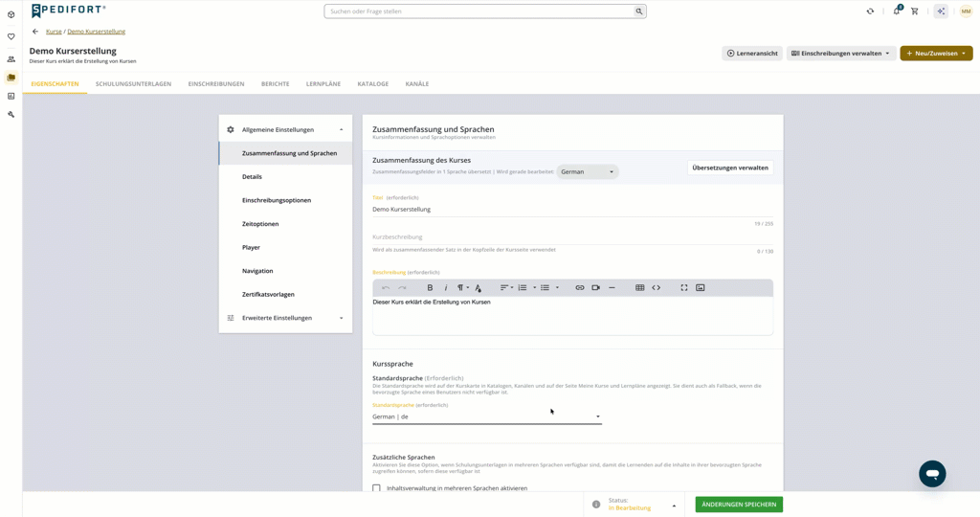Viewport: 980px width, 517px height.
Task: Click the heart icon in left sidebar
Action: point(11,36)
